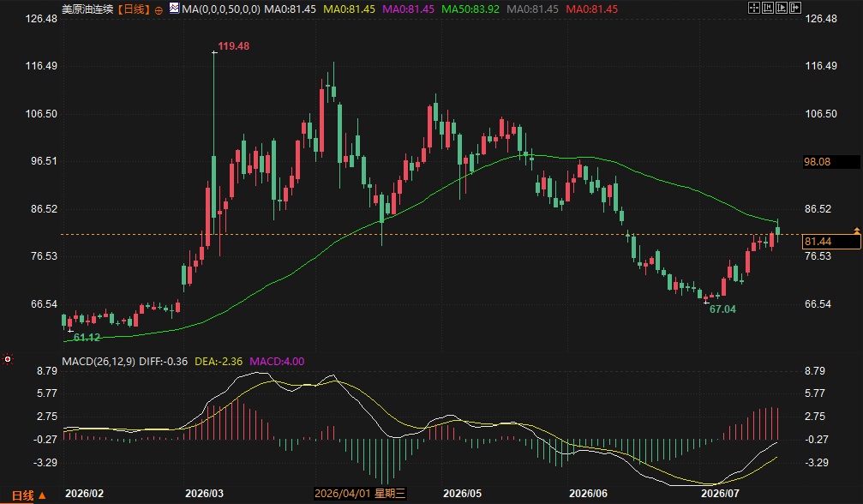Select the 2026/03 month label on timeline

tap(204, 494)
